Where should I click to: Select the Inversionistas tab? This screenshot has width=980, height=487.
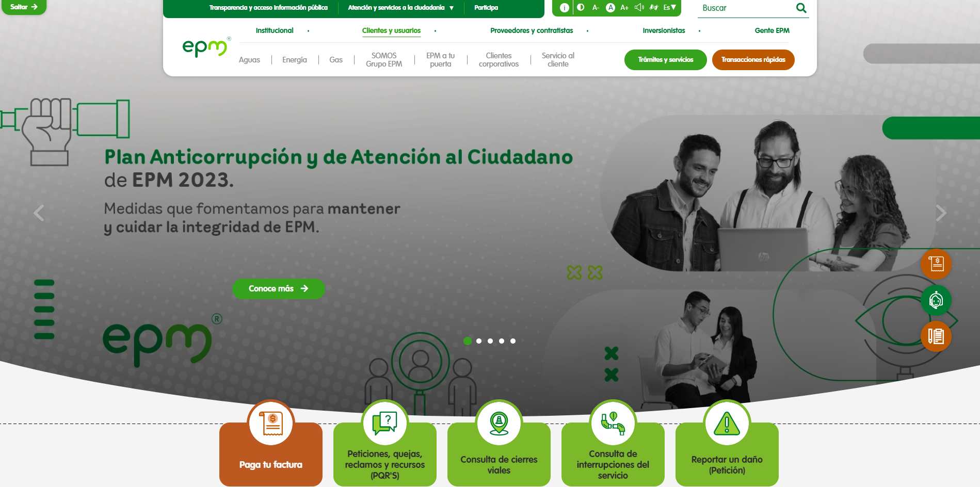[x=664, y=30]
